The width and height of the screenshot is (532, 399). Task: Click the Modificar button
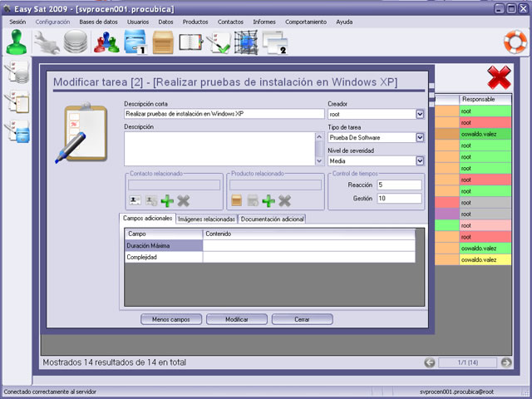tap(237, 319)
